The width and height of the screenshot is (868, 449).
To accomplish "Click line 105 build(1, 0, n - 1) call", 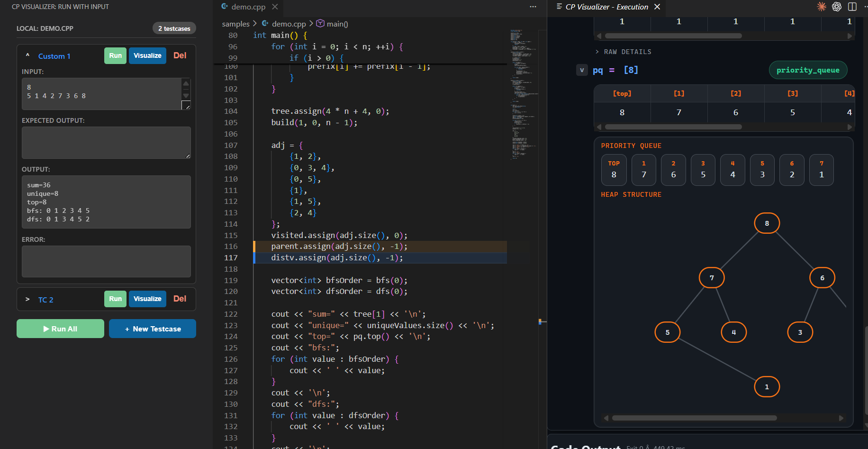I will click(314, 122).
